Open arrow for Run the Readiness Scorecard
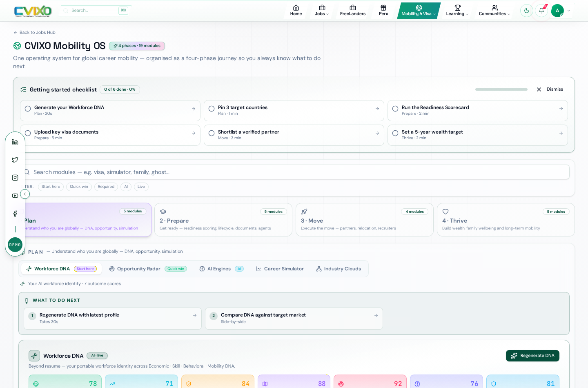The image size is (588, 388). (x=561, y=109)
